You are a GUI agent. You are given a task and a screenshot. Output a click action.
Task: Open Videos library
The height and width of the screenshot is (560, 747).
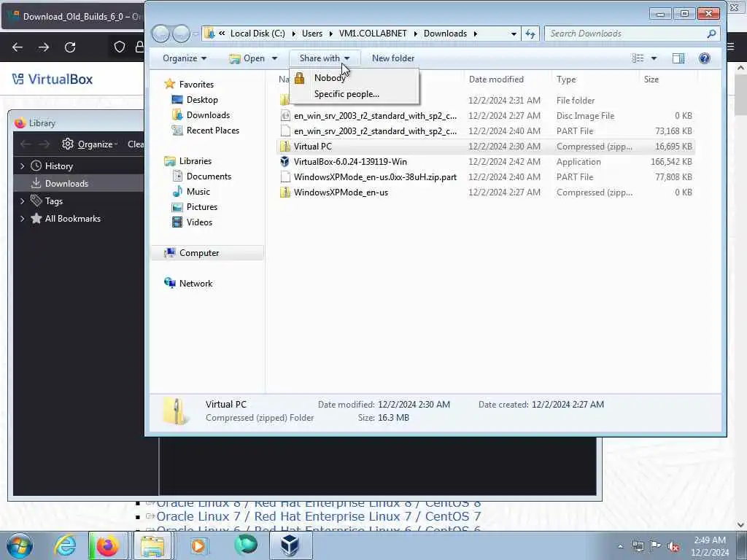199,222
